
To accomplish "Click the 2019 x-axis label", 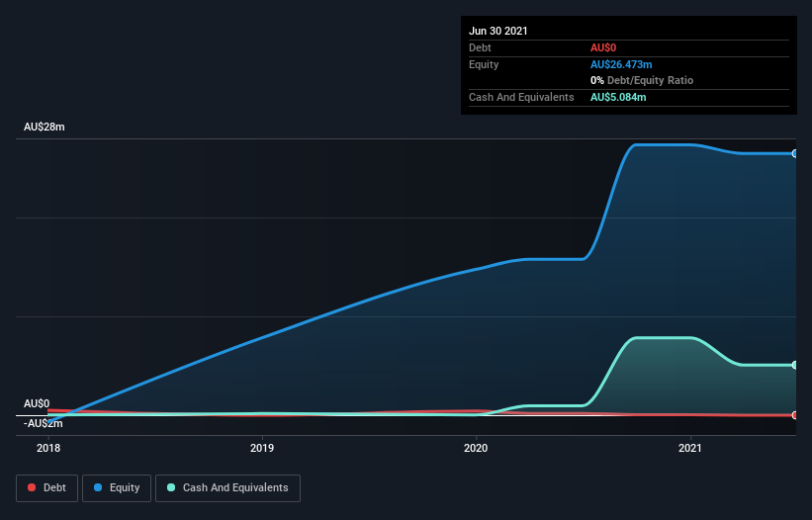I will (262, 448).
